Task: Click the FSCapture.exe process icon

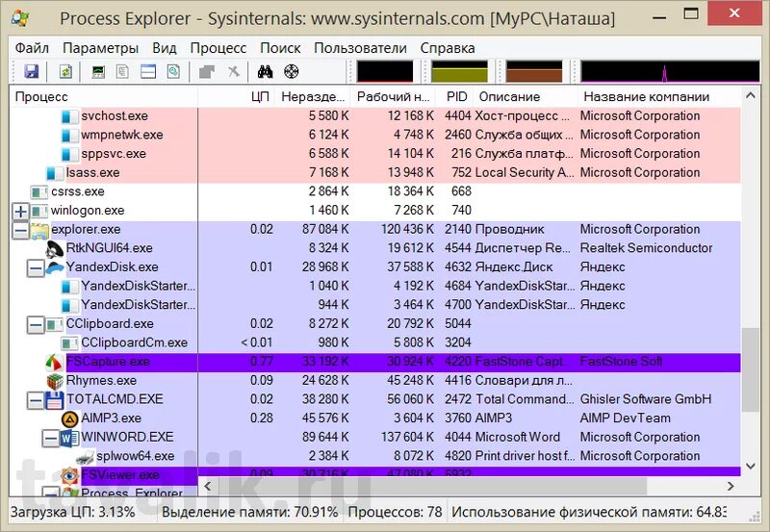Action: tap(54, 362)
